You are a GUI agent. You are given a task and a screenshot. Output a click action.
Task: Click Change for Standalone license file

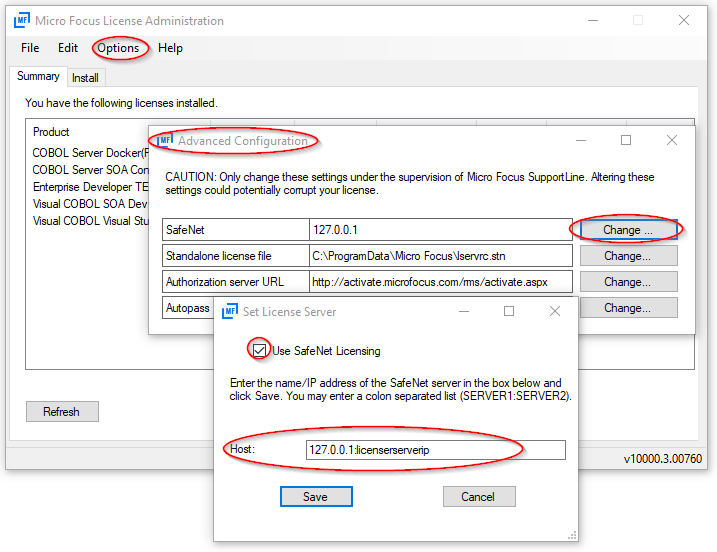coord(627,256)
